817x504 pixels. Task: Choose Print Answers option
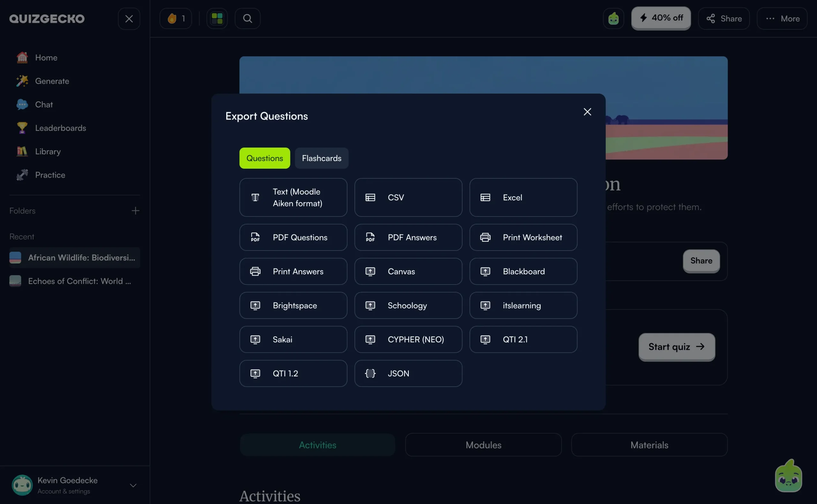(293, 271)
